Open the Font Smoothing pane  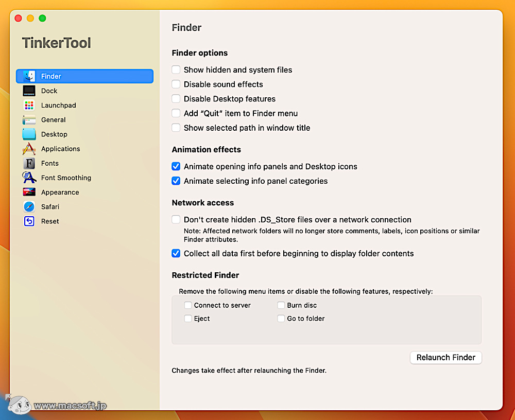[x=65, y=178]
